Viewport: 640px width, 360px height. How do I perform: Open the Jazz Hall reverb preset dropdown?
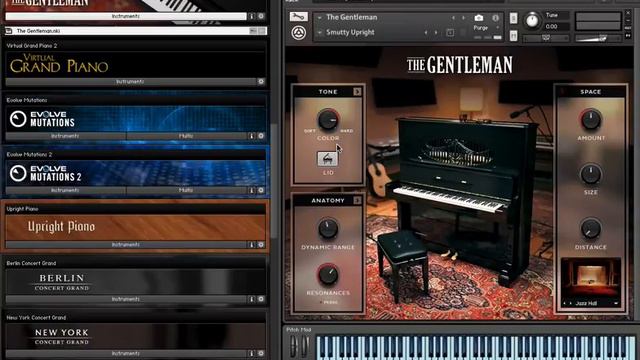(616, 304)
